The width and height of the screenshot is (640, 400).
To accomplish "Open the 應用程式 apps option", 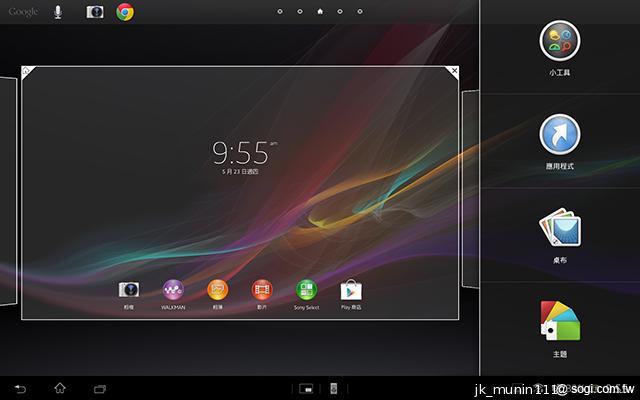I will point(560,142).
